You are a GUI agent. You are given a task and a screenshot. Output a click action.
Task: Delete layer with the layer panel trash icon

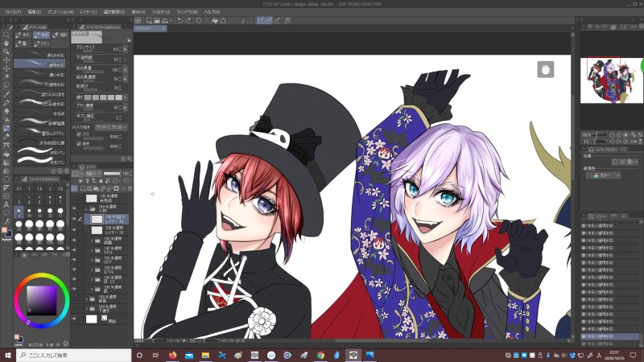click(130, 188)
